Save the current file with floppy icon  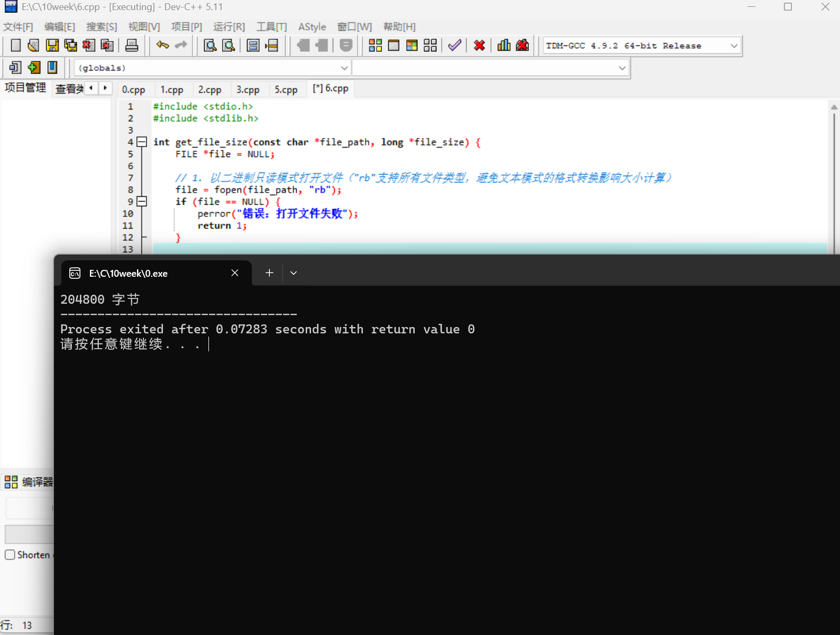[52, 46]
